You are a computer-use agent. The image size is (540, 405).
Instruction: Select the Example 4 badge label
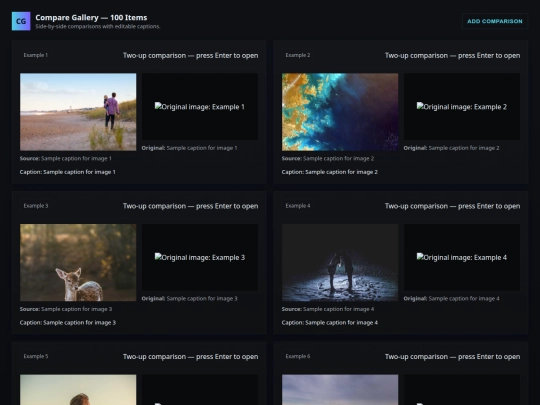298,206
